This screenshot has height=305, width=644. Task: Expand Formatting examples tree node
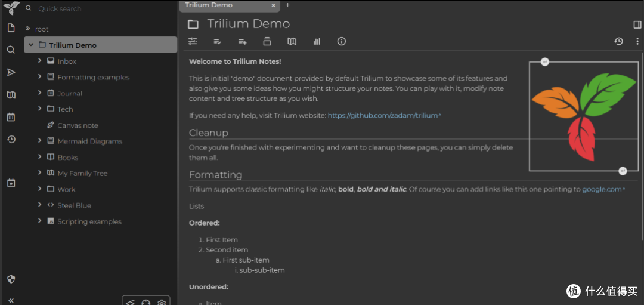[39, 77]
